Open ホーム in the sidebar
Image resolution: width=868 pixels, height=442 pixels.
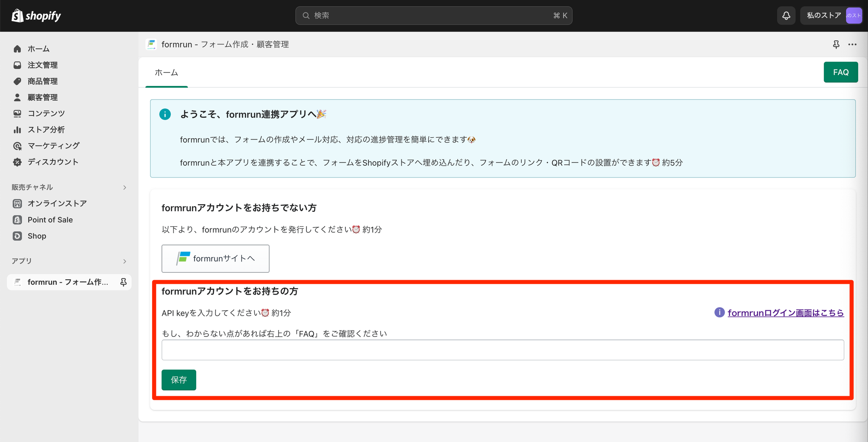[39, 49]
